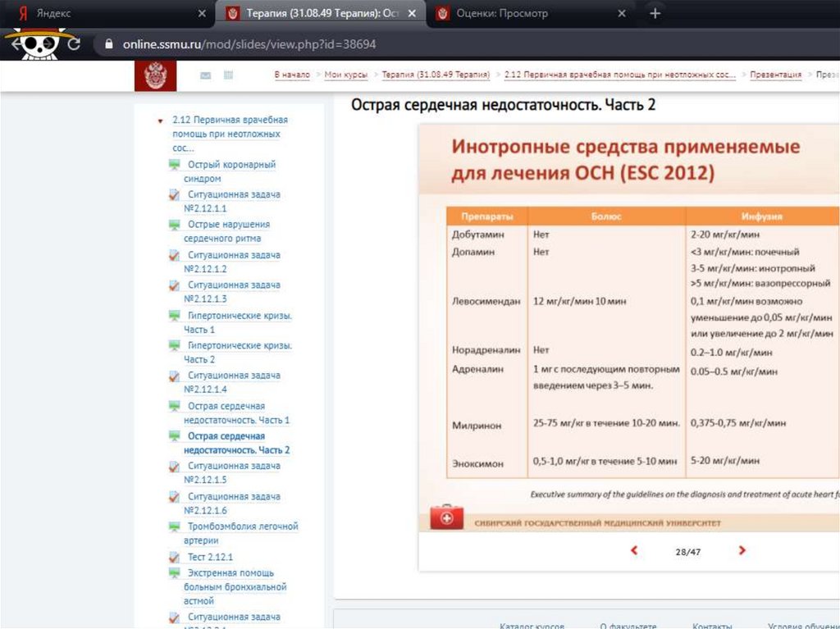Open the Контакты footer link
The image size is (840, 629).
point(711,625)
